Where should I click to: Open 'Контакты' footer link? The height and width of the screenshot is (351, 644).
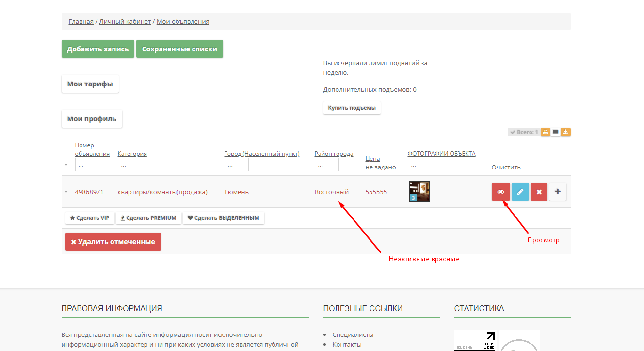coord(347,344)
